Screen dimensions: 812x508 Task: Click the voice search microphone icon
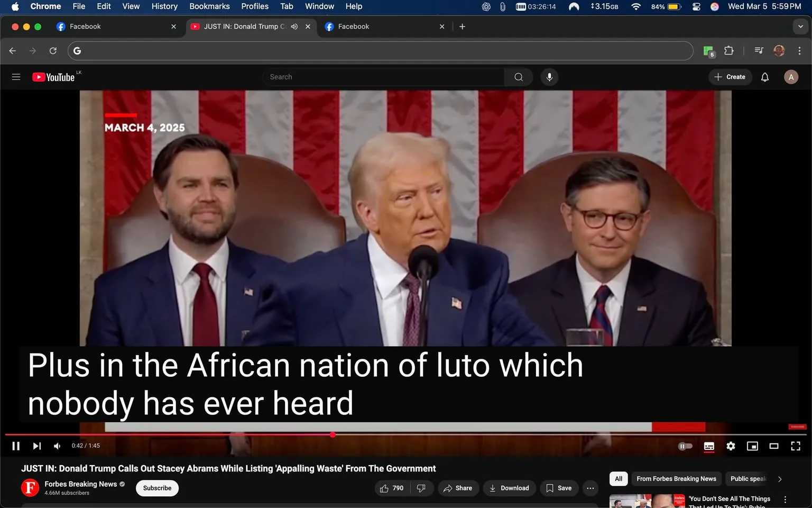point(549,77)
